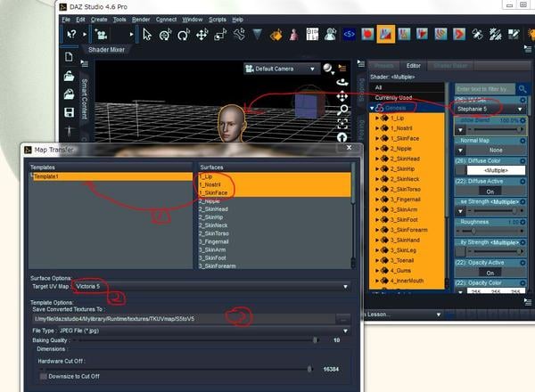
Task: Toggle the Diffuse Active On button
Action: coord(490,192)
